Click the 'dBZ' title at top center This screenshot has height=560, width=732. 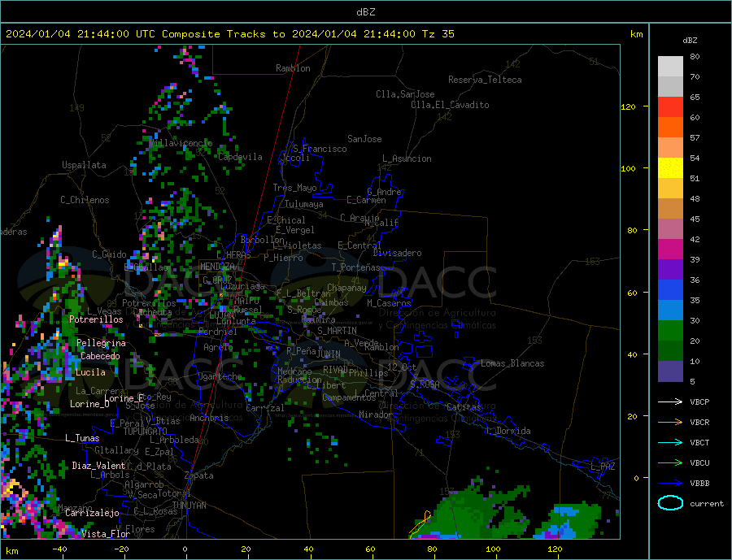(x=365, y=12)
